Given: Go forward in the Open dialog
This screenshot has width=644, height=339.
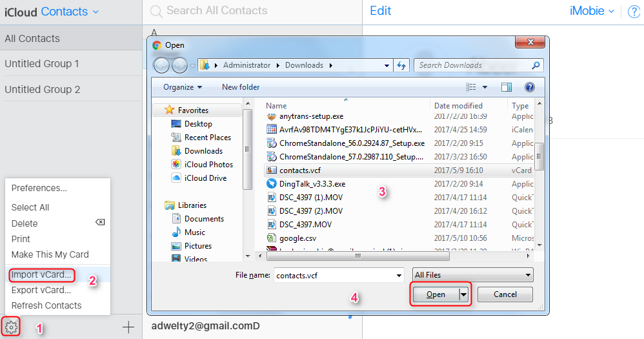Looking at the screenshot, I should click(x=179, y=65).
